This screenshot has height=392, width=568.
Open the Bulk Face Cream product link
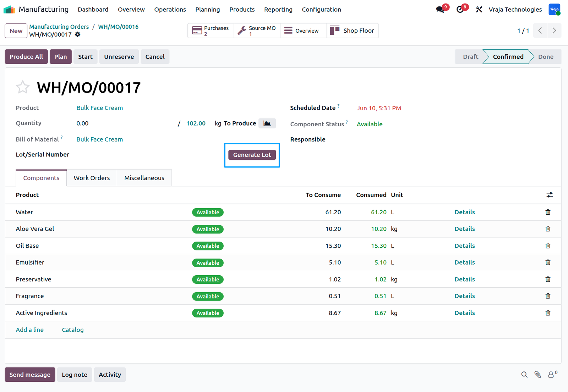pyautogui.click(x=100, y=108)
